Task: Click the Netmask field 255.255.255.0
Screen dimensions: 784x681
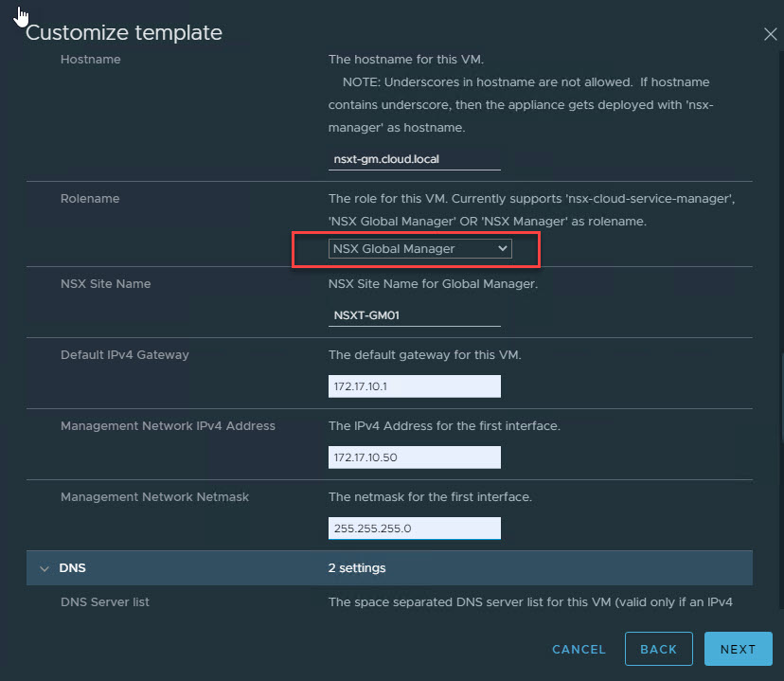Action: tap(415, 529)
